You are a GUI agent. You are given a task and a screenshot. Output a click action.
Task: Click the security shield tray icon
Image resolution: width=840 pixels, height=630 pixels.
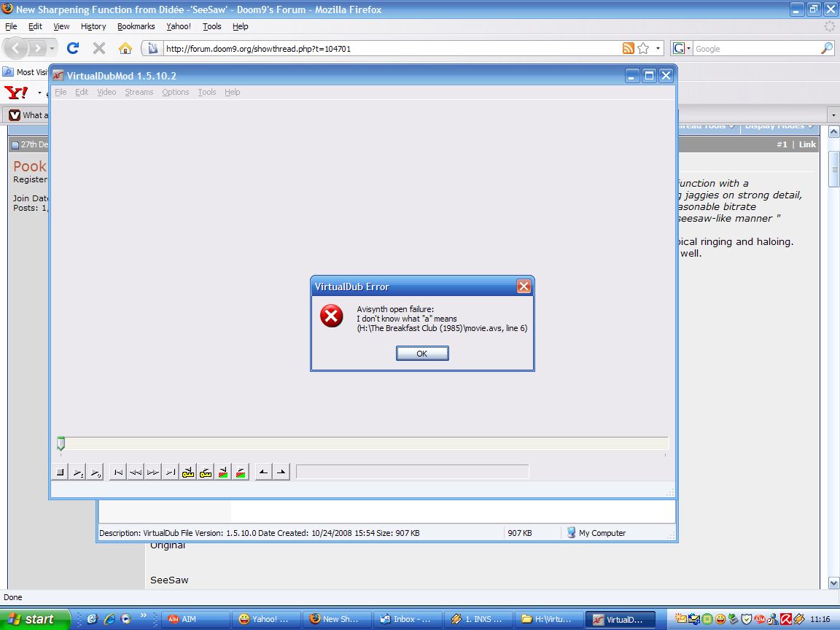746,619
